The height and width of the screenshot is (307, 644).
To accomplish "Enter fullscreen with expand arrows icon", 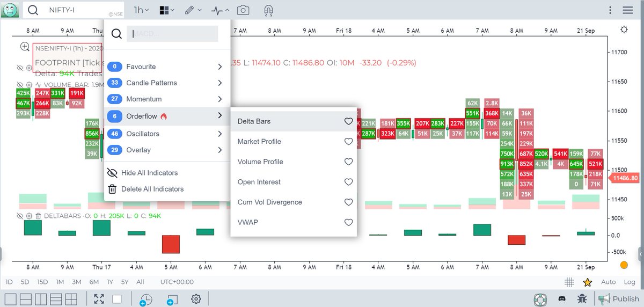I will coord(99,299).
